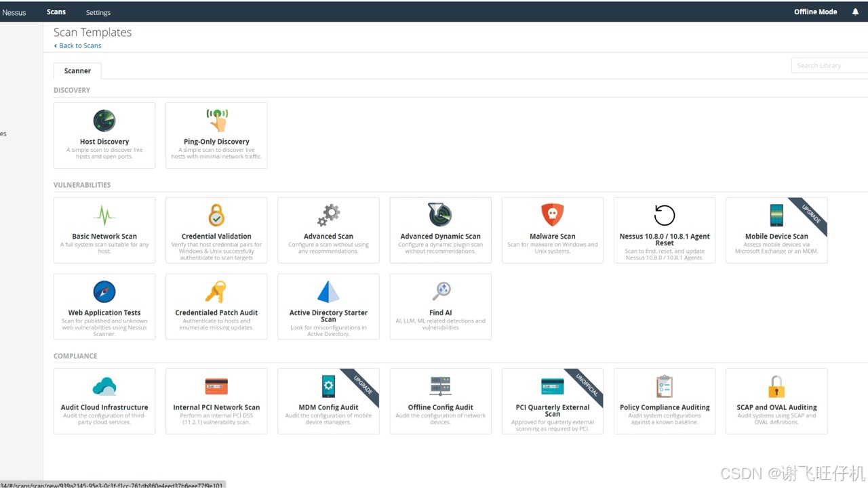Open the Settings menu in top bar
This screenshot has width=868, height=488.
[x=98, y=12]
